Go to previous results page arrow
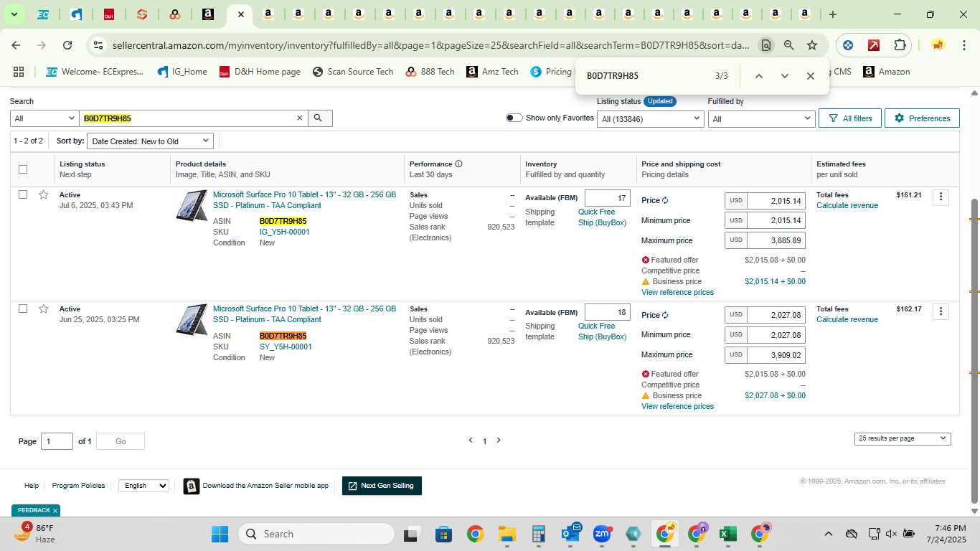The height and width of the screenshot is (551, 980). [x=471, y=441]
